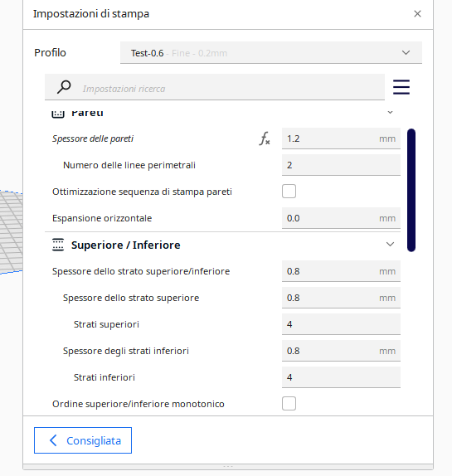Click the Superiore / Inferiore category icon
The image size is (452, 476).
(58, 245)
